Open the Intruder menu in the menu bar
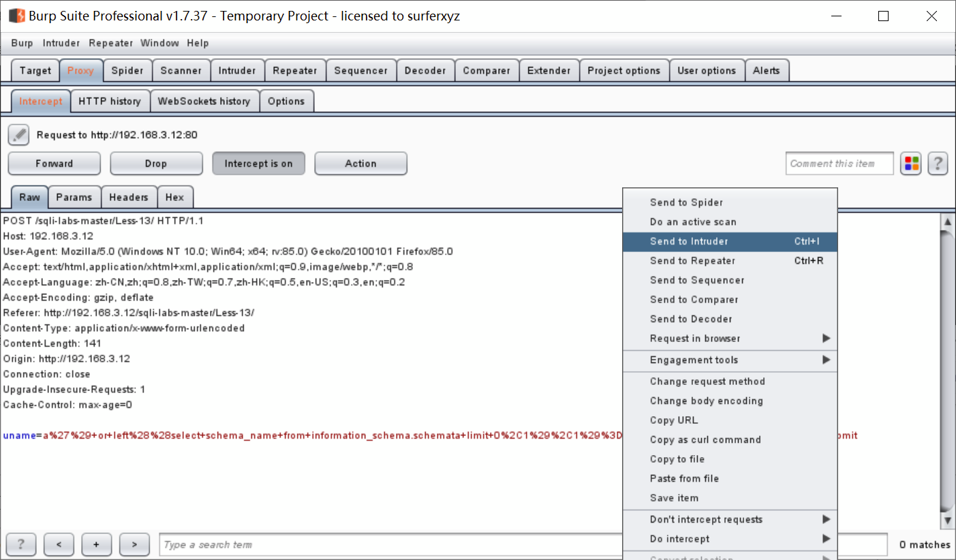Viewport: 956px width, 560px height. (61, 43)
